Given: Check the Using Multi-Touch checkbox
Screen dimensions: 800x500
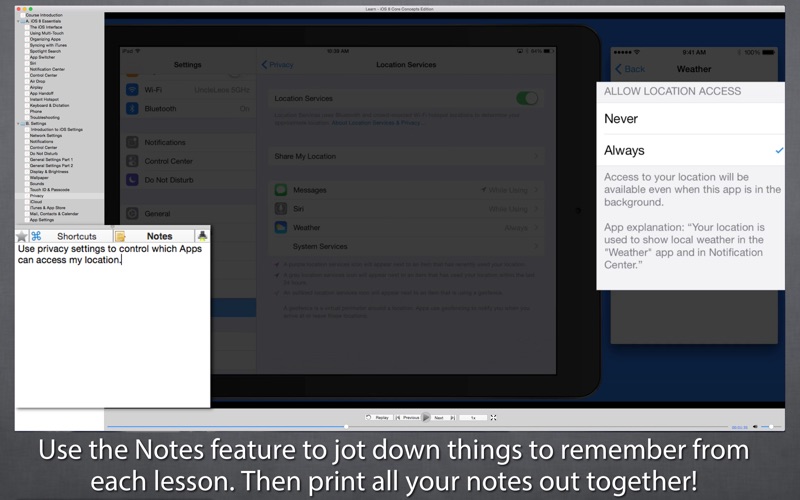Looking at the screenshot, I should pyautogui.click(x=27, y=33).
